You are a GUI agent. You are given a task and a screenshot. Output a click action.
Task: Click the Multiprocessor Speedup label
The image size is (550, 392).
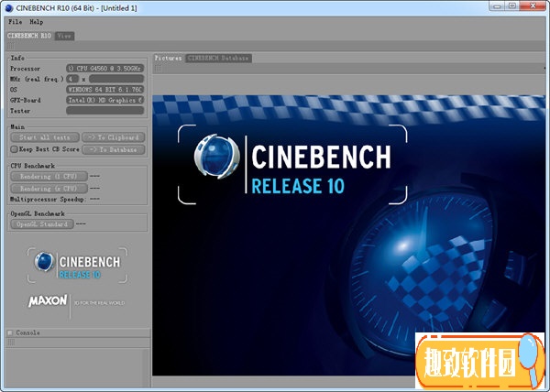pos(48,199)
